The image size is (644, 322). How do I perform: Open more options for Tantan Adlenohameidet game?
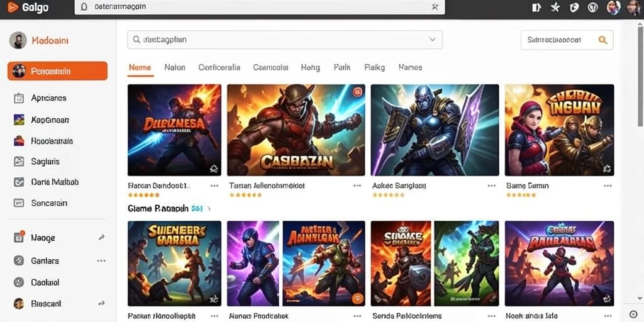click(x=357, y=186)
